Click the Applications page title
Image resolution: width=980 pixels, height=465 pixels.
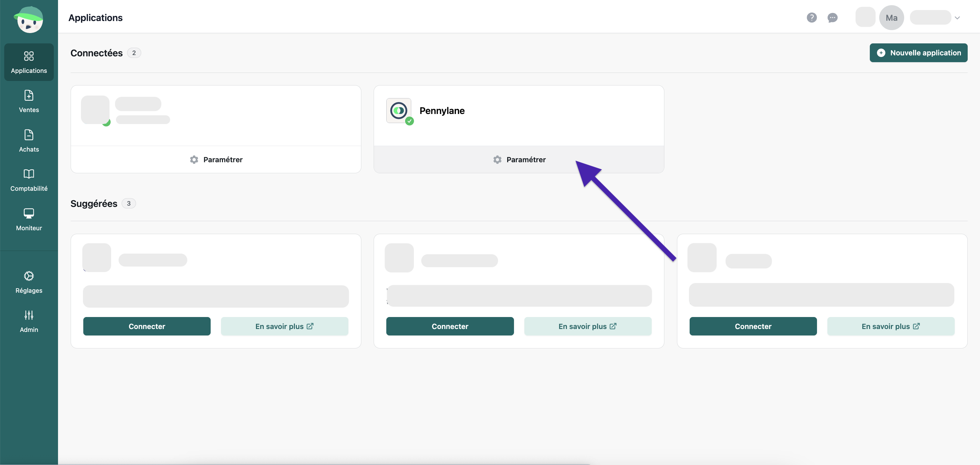click(96, 17)
